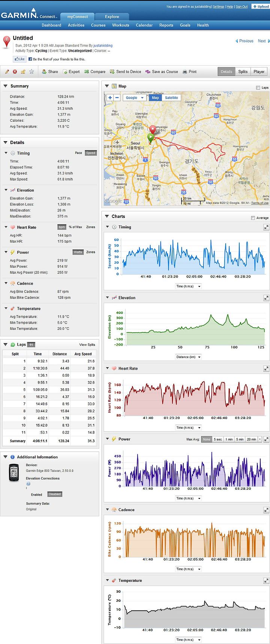Open justakidding user profile link
This screenshot has width=270, height=644.
(103, 46)
